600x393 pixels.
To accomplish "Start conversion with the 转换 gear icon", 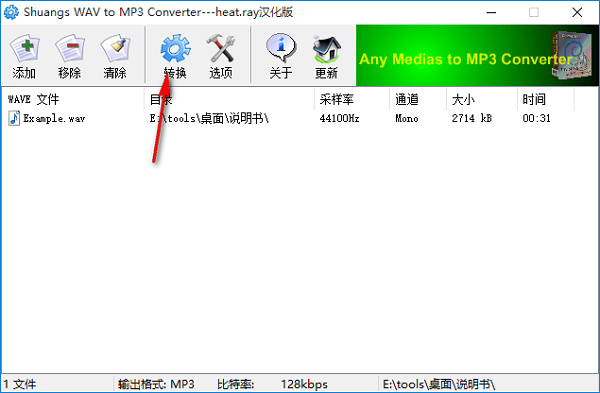I will (x=175, y=49).
